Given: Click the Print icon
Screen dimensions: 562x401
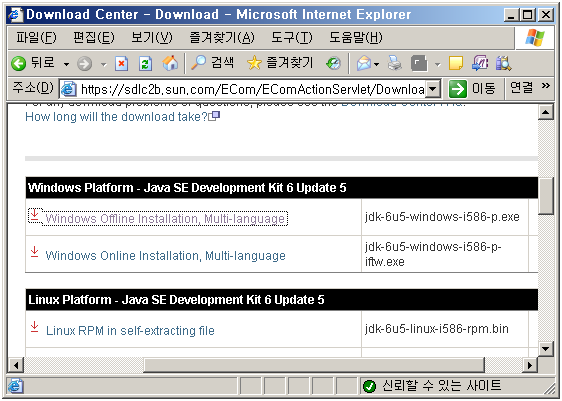Looking at the screenshot, I should (395, 63).
